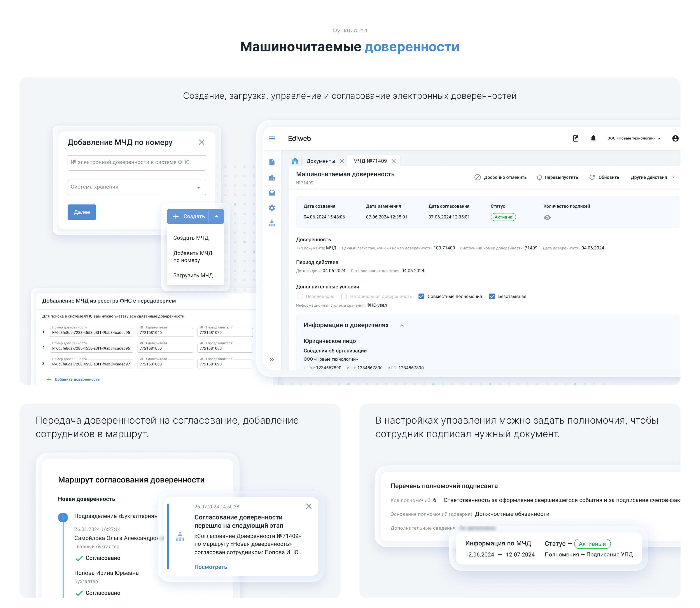Screen dimensions: 700x608
Task: Open the documents sidebar icon
Action: pos(272,162)
